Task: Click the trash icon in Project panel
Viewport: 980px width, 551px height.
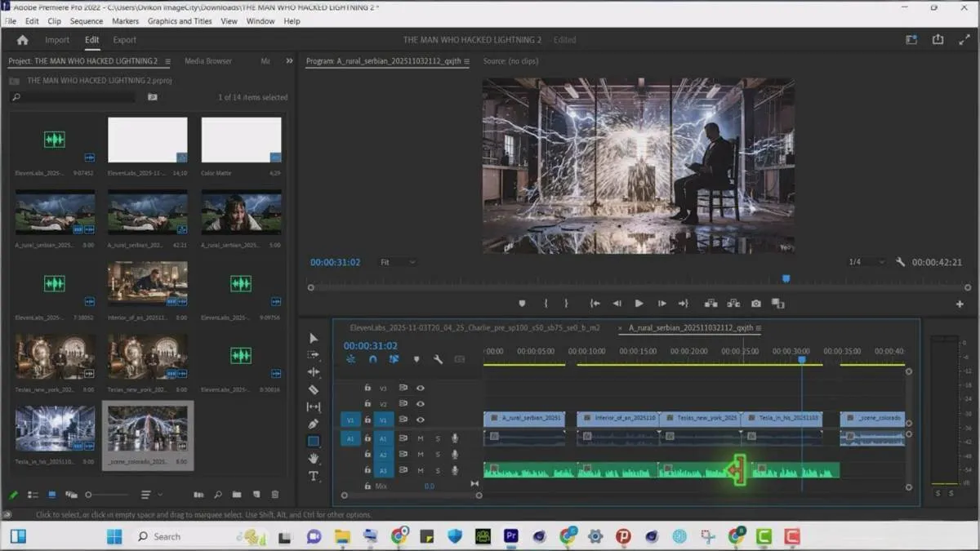Action: click(275, 495)
